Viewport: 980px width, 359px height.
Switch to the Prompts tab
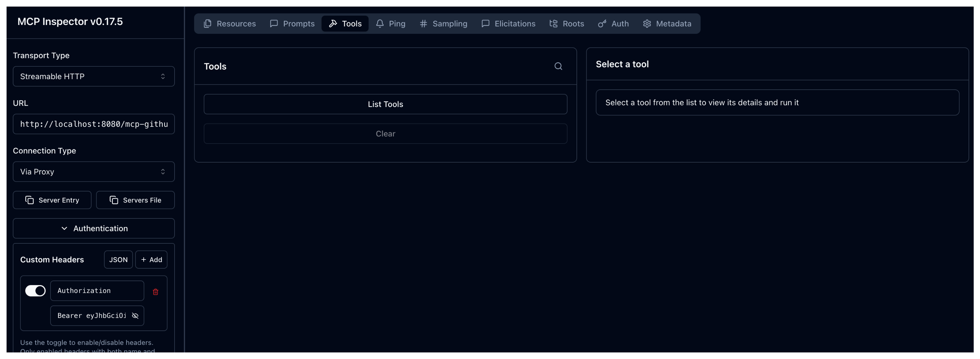click(292, 24)
